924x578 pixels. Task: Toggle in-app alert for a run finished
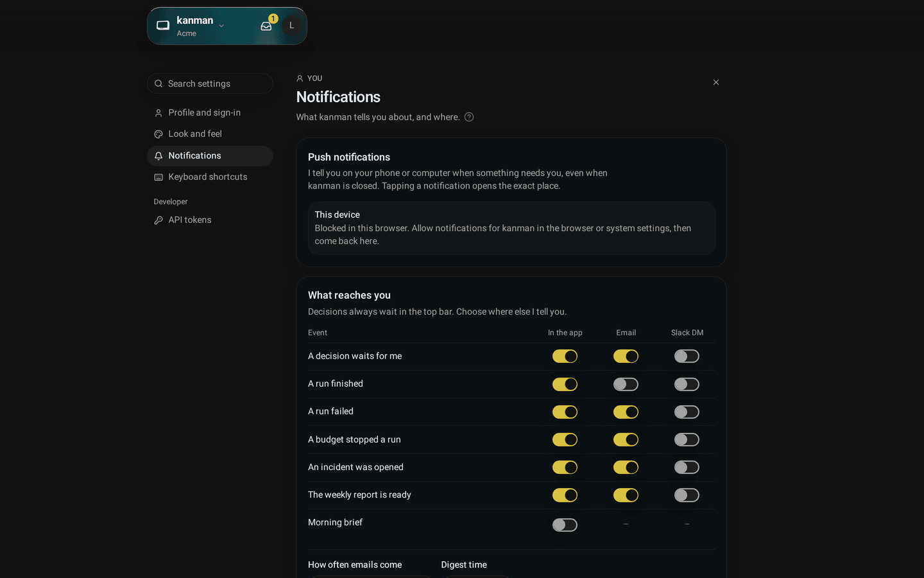coord(565,384)
